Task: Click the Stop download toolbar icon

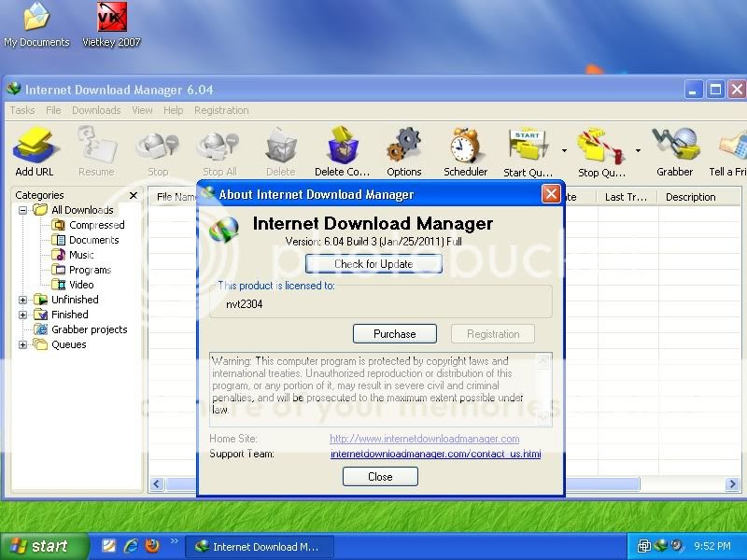Action: coord(158,151)
